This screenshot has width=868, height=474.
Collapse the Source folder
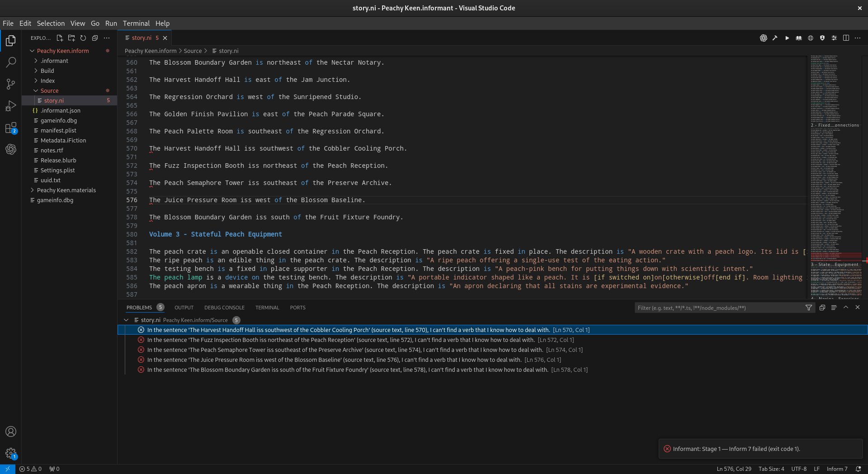coord(49,90)
